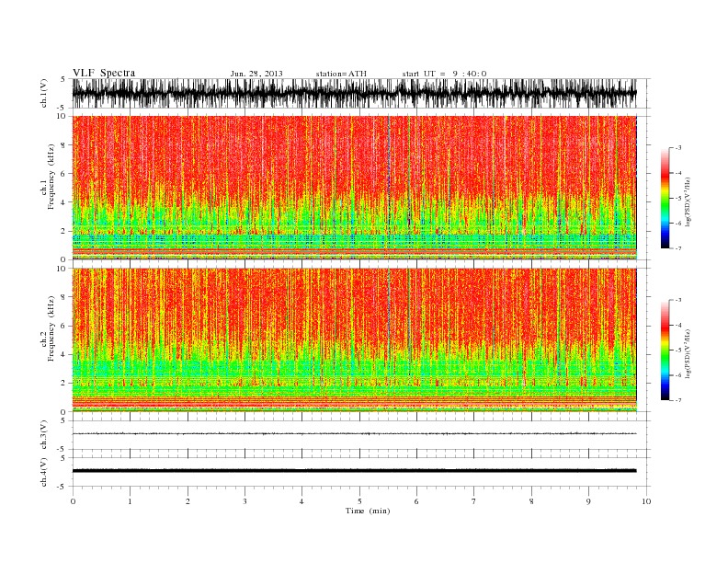Click the log(PSD) label beside ch.2 color bar
The image size is (728, 563).
pyautogui.click(x=688, y=353)
